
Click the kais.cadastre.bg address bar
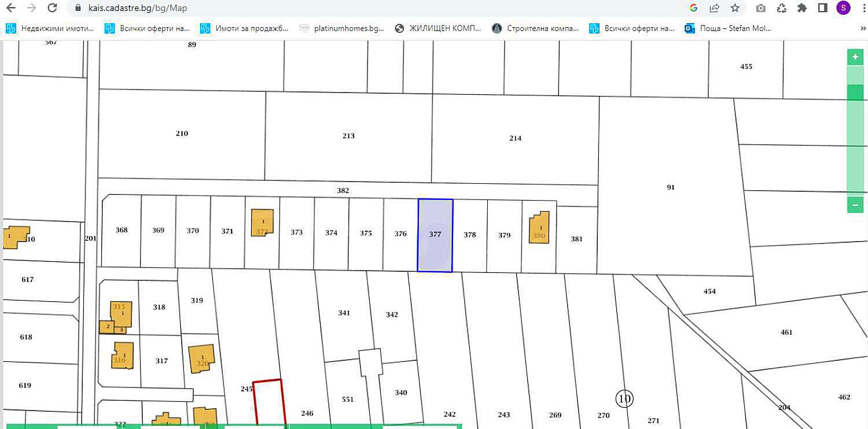347,8
